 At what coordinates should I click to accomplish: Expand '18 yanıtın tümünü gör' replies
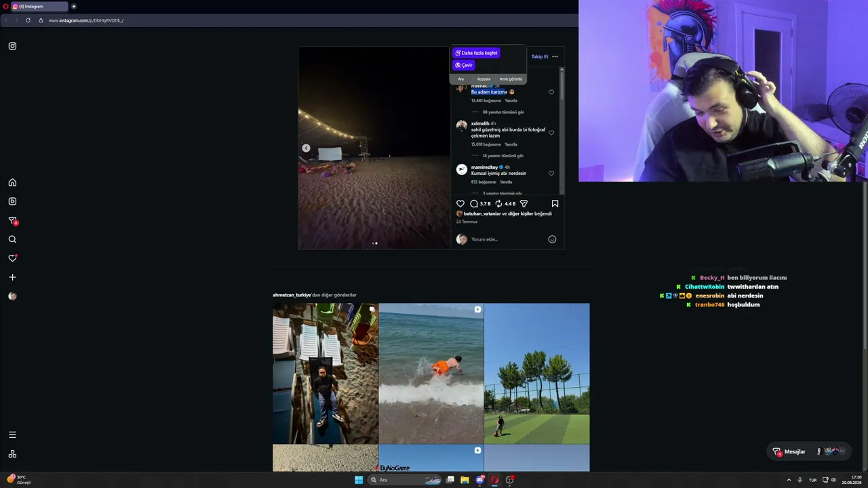[503, 156]
